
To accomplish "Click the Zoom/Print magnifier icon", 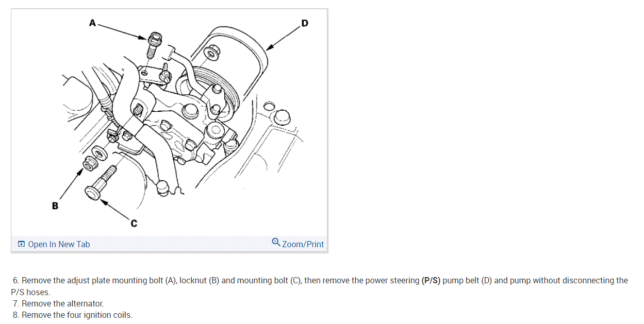I will coord(276,242).
